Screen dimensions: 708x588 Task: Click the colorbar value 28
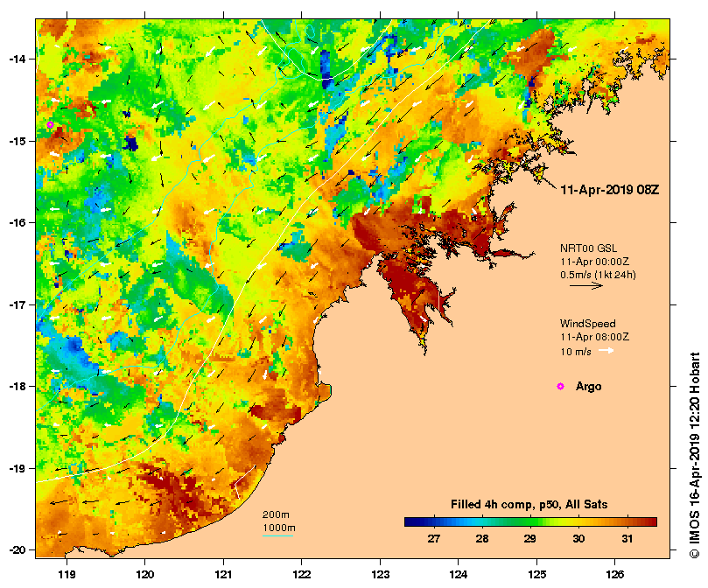482,539
